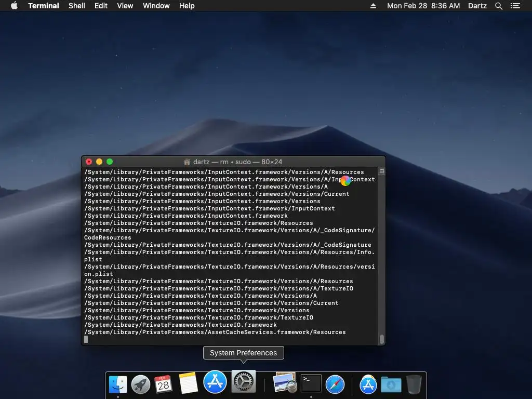The width and height of the screenshot is (532, 399).
Task: Open Launchpad rocket icon in Dock
Action: click(140, 384)
